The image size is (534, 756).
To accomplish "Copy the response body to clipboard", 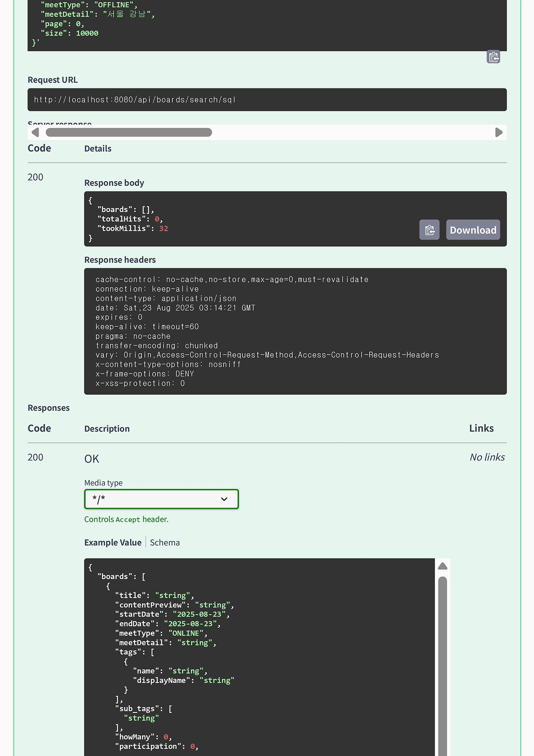I will point(429,230).
